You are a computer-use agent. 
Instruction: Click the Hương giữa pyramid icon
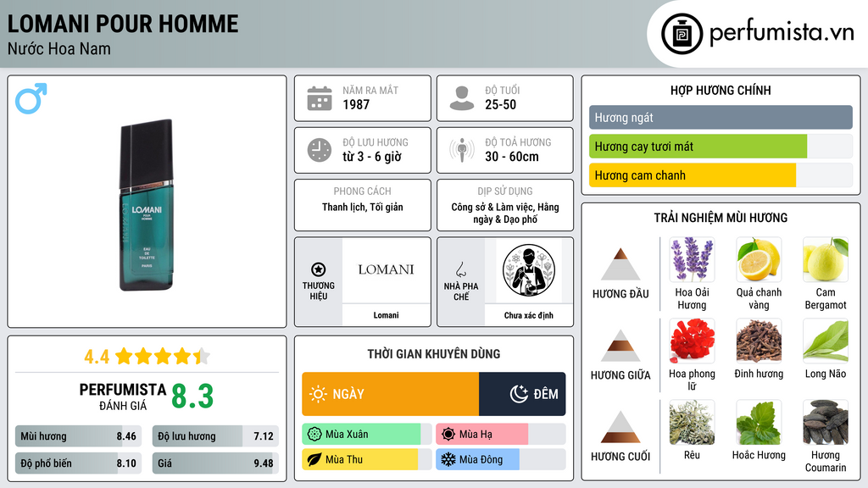tap(620, 346)
